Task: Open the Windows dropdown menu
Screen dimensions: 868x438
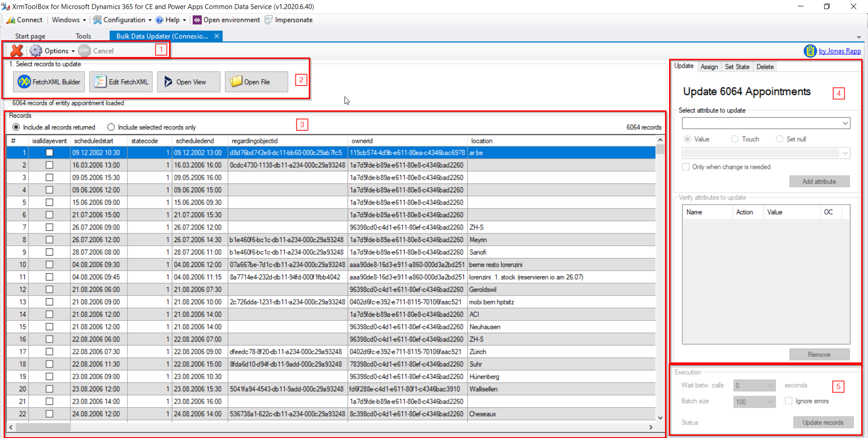Action: [x=68, y=20]
